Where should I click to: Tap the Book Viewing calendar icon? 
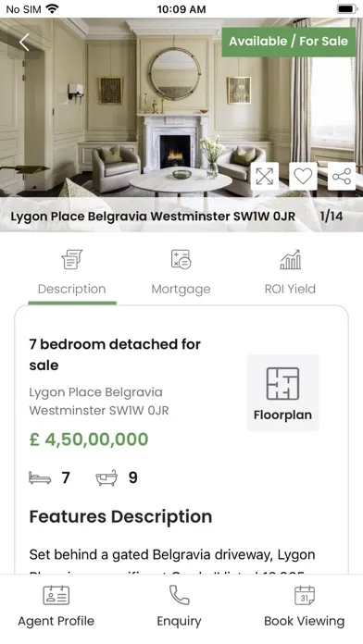point(305,595)
